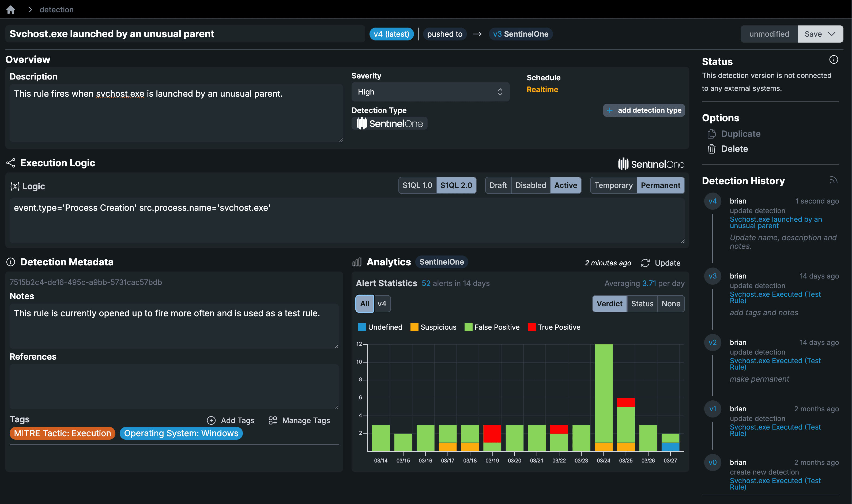Screen dimensions: 852x504
Task: Click the pushed-to arrow icon
Action: pos(477,34)
